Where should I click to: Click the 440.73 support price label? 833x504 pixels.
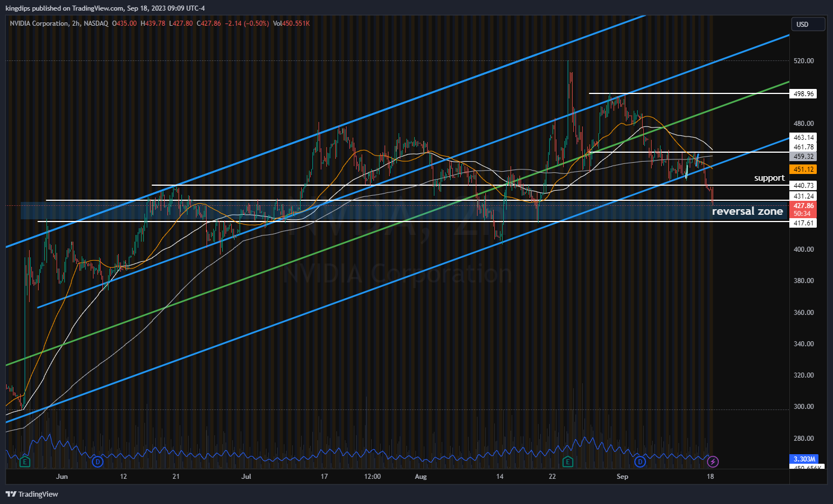tap(803, 185)
